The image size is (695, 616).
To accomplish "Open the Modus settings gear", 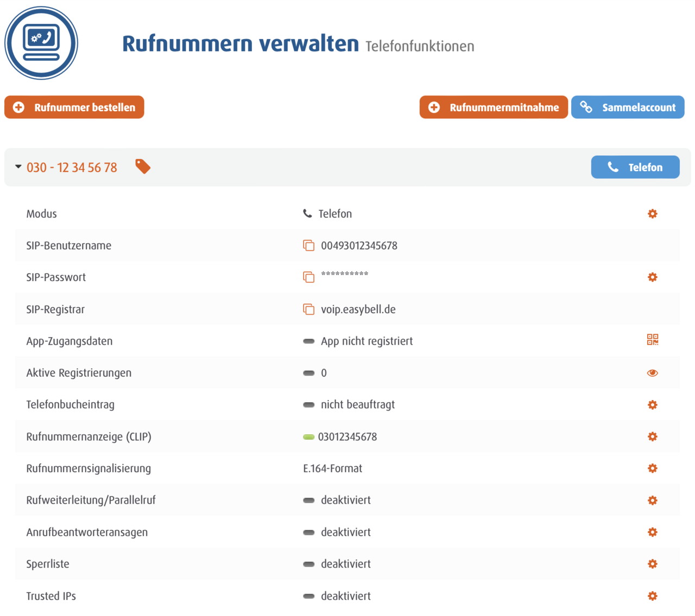I will point(652,213).
